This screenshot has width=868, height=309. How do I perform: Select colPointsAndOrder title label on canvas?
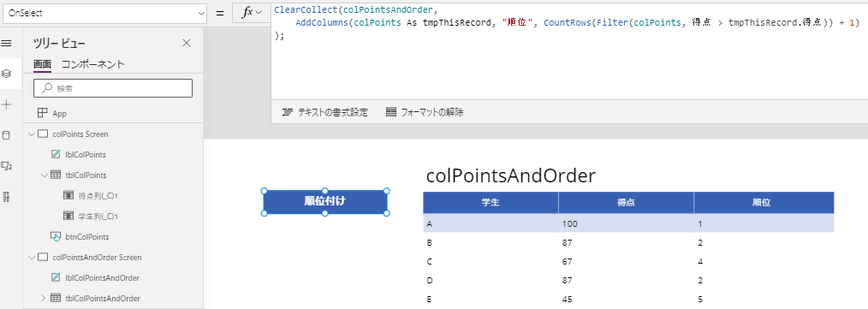(x=511, y=175)
